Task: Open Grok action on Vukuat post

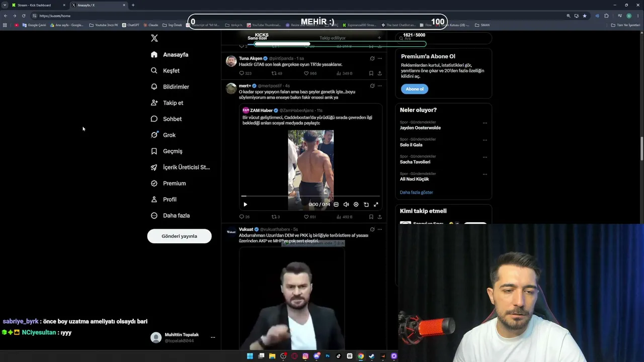Action: (x=372, y=229)
